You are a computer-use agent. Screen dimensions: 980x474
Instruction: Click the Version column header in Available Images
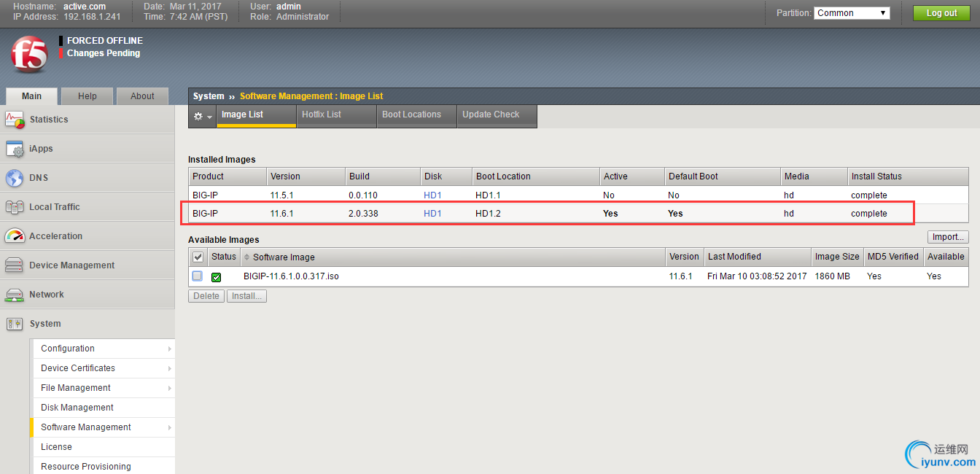point(684,257)
